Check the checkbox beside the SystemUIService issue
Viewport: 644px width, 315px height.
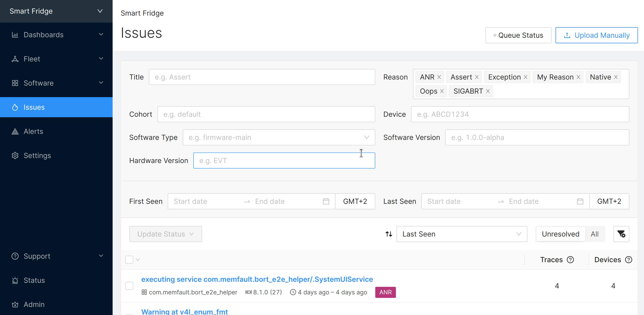pos(129,286)
